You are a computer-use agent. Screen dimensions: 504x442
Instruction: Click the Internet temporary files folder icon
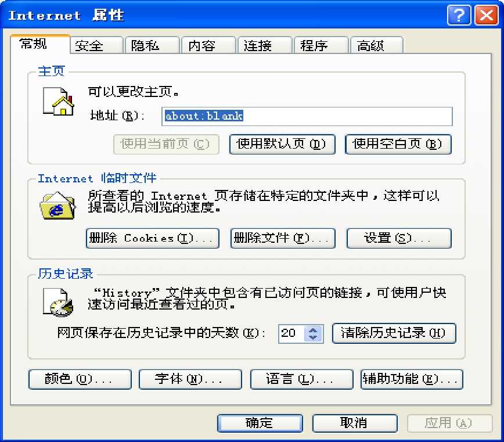pyautogui.click(x=58, y=206)
